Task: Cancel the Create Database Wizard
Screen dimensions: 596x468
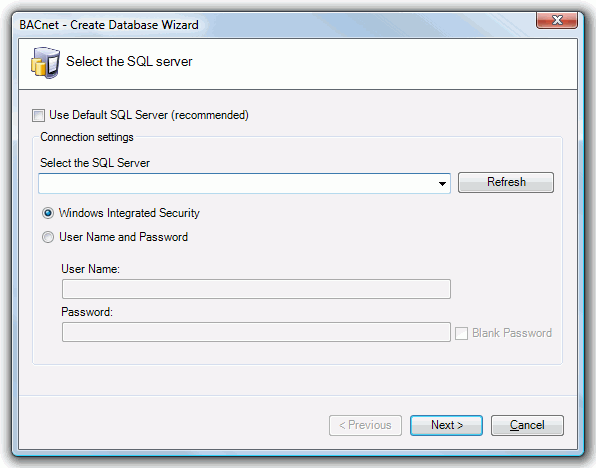Action: pyautogui.click(x=527, y=425)
